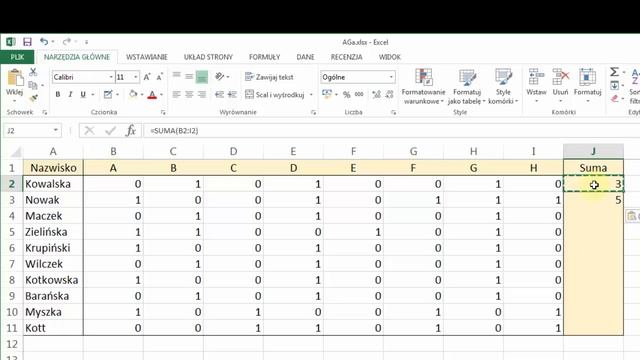This screenshot has width=640, height=360.
Task: Click the Align Left icon
Action: pos(176,95)
